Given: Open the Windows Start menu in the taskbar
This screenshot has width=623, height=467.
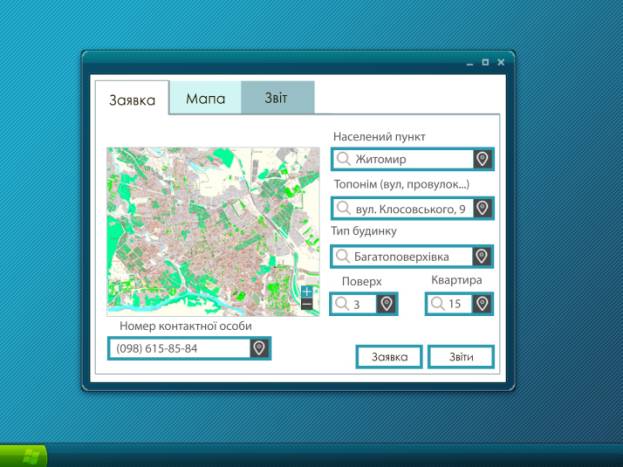Looking at the screenshot, I should [24, 455].
